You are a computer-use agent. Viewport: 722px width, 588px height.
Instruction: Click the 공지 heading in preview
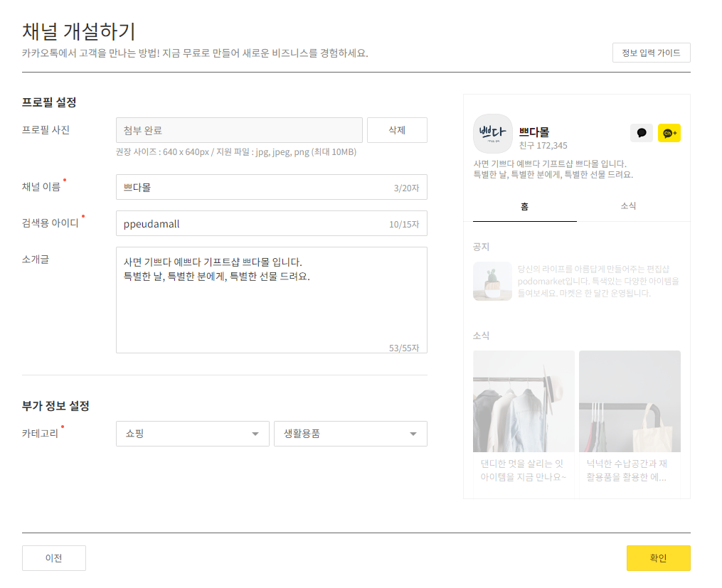click(481, 247)
